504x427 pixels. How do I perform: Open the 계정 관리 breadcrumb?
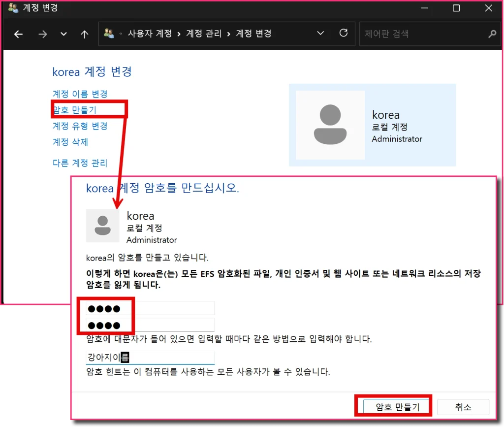coord(204,33)
